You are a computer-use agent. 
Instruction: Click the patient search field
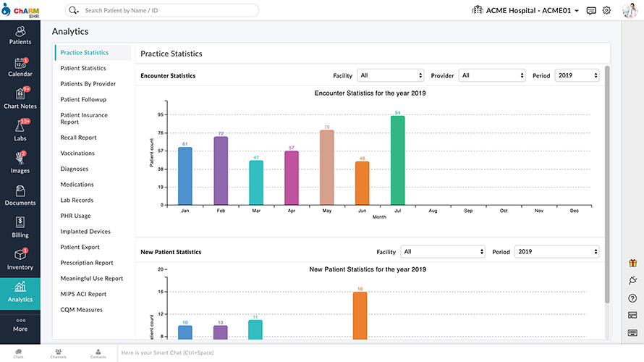tap(162, 10)
